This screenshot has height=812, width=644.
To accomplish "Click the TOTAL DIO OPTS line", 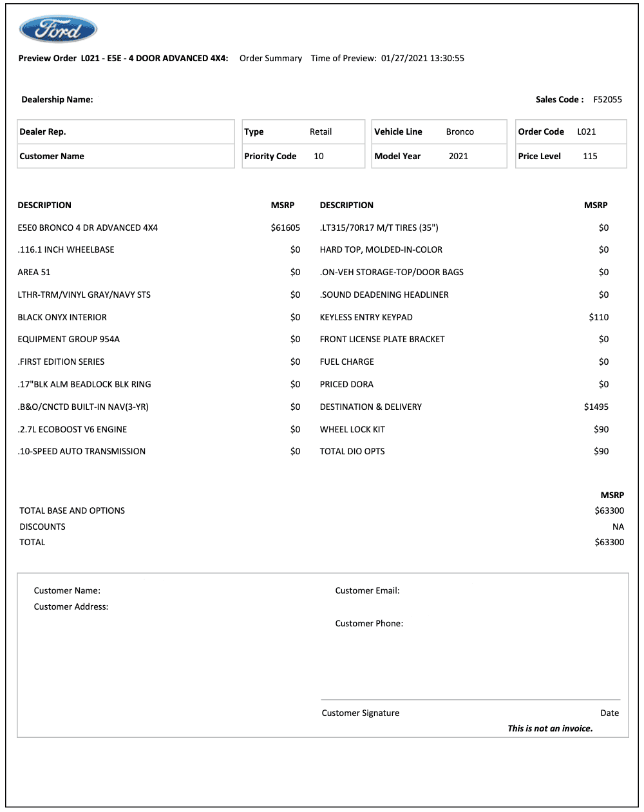I will coord(352,451).
